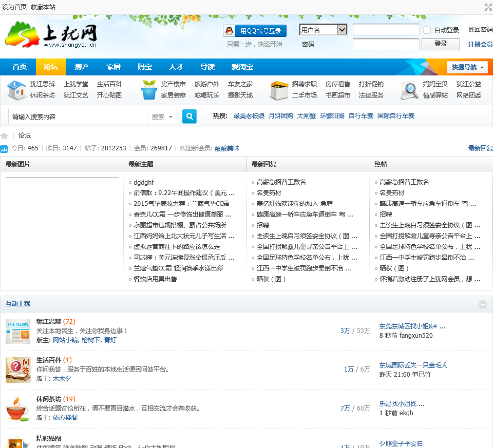Image resolution: width=493 pixels, height=448 pixels.
Task: Click hot search 大闸蟹
Action: pos(306,116)
